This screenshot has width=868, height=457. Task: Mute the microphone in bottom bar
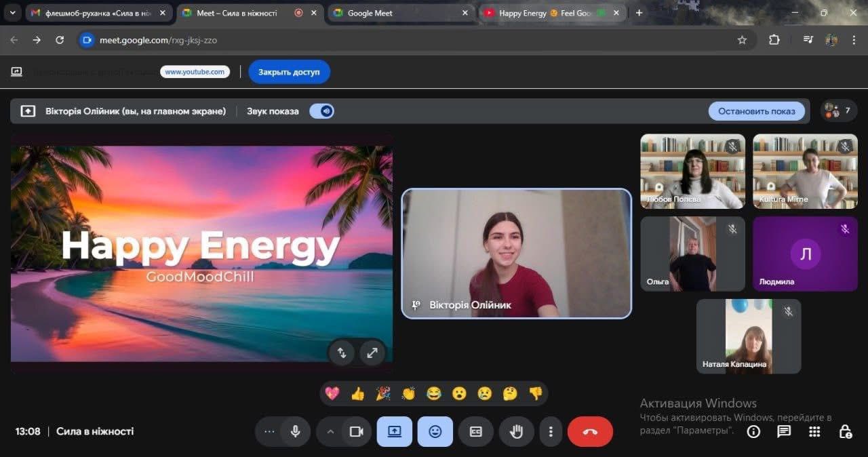coord(295,432)
